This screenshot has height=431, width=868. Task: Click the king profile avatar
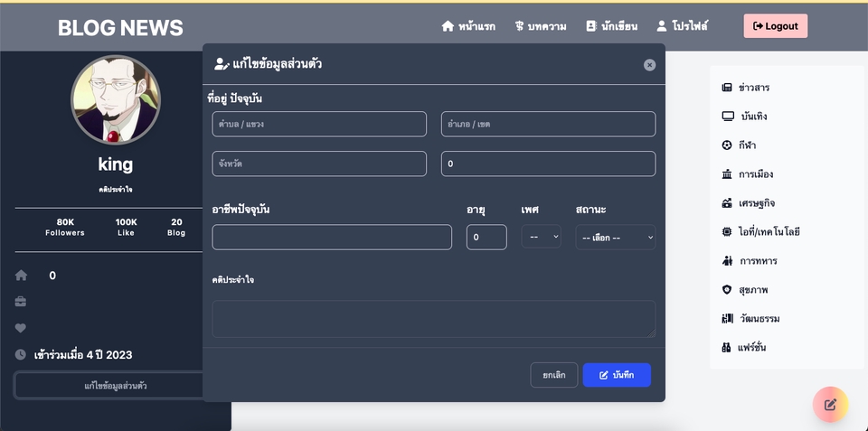(x=116, y=99)
